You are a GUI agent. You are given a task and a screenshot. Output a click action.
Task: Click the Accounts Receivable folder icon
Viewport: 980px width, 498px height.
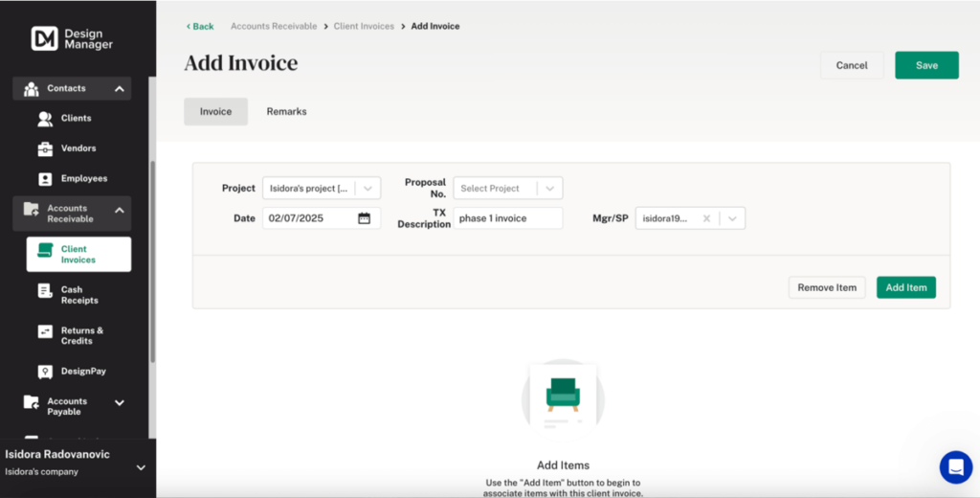[x=32, y=209]
